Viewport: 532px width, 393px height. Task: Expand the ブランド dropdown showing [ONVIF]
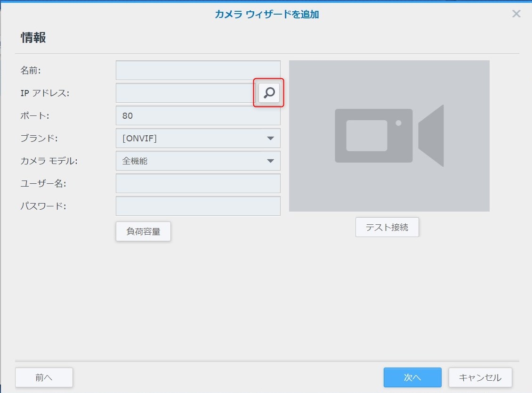pos(198,138)
